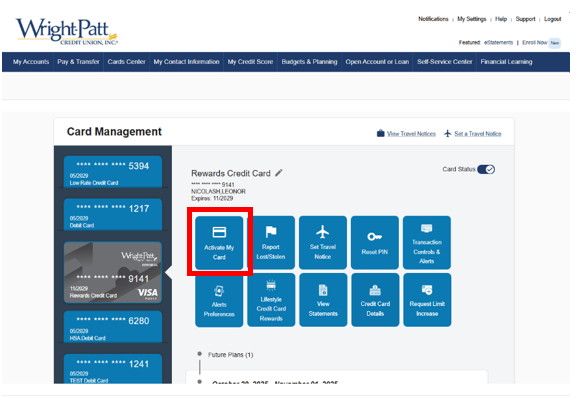Image resolution: width=579 pixels, height=400 pixels.
Task: Go to My Contact Information
Action: [x=186, y=62]
